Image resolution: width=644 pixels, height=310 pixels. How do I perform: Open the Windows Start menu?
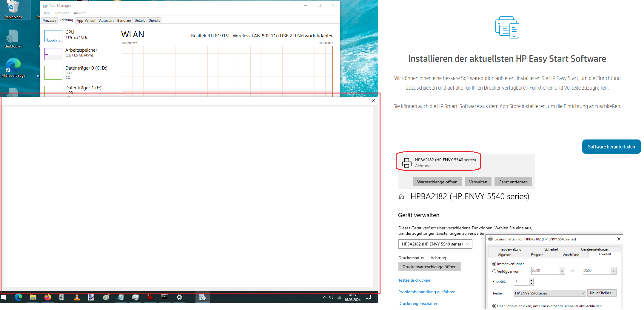[x=4, y=297]
